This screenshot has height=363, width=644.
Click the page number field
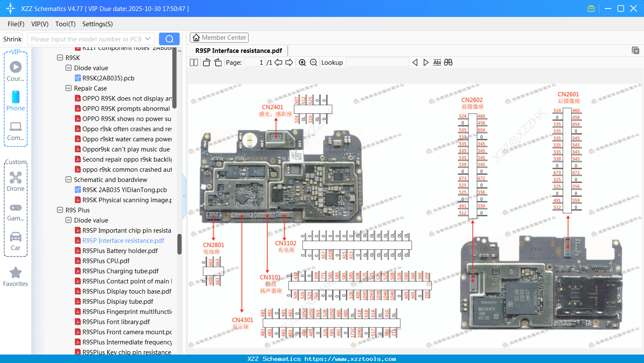(x=255, y=63)
